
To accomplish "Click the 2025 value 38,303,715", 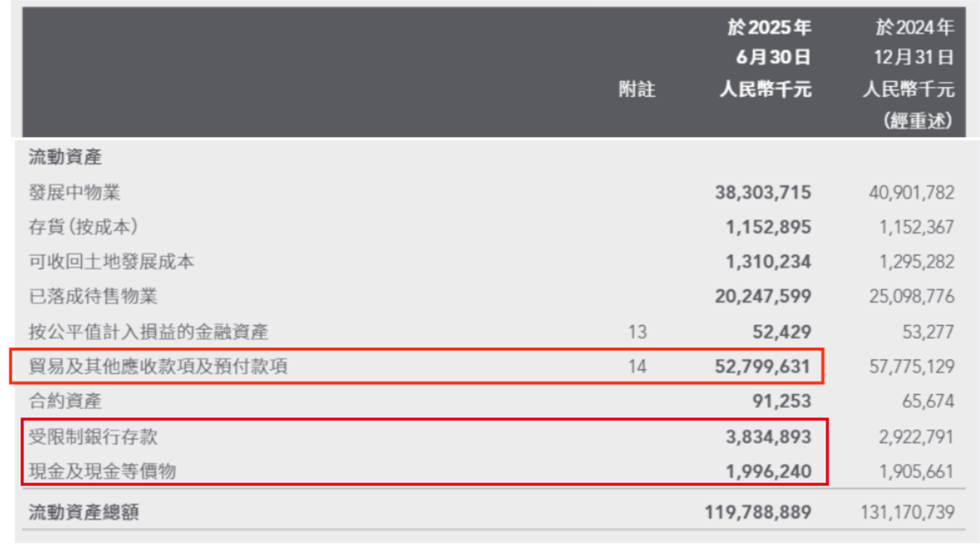I will [x=763, y=192].
